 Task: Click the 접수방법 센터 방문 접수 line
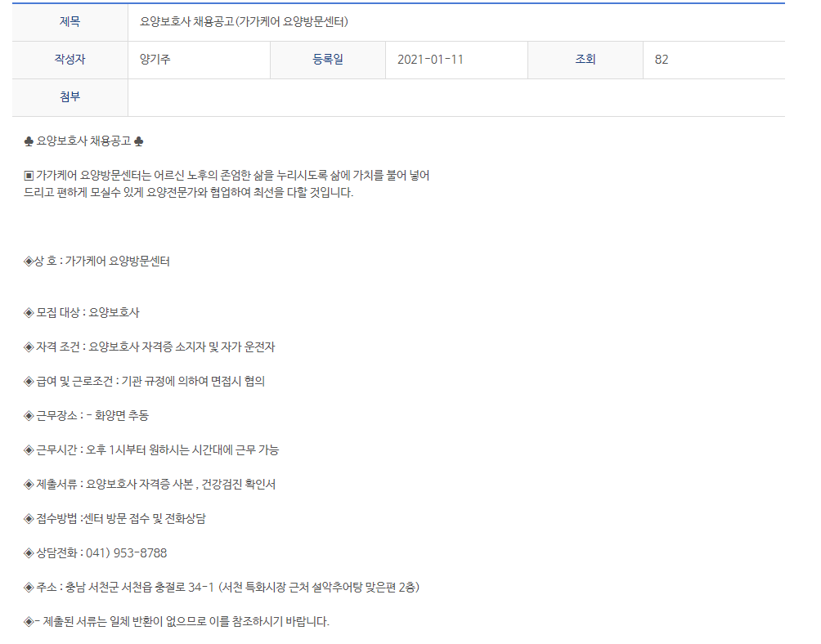(115, 519)
